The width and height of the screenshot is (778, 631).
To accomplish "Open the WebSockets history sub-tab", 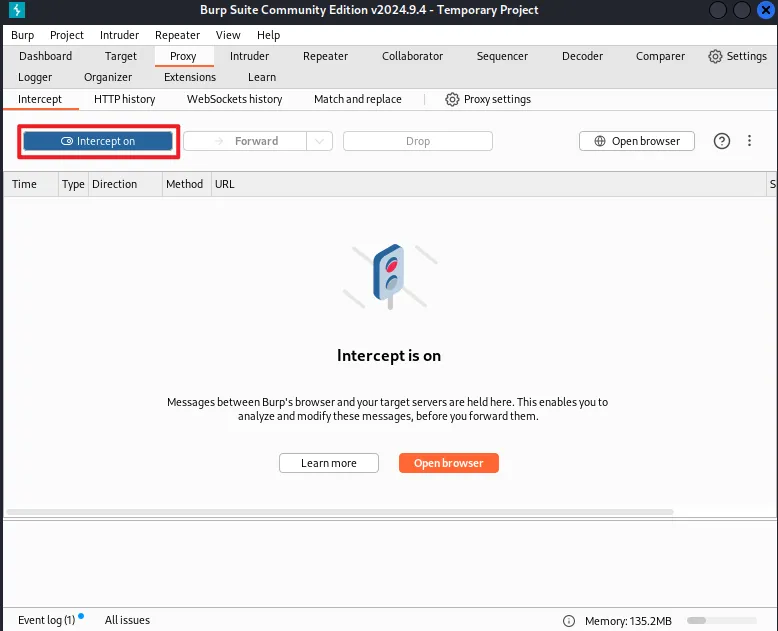I will (234, 99).
